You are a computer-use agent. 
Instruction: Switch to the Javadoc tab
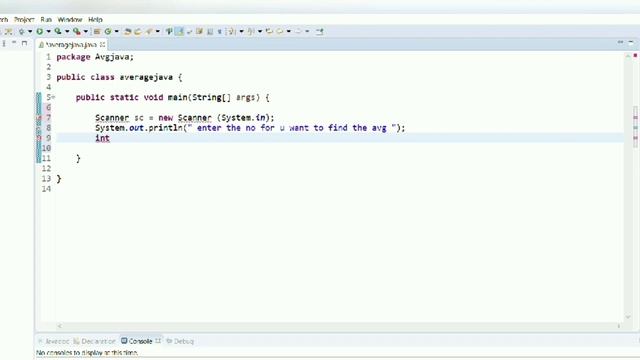pyautogui.click(x=54, y=341)
